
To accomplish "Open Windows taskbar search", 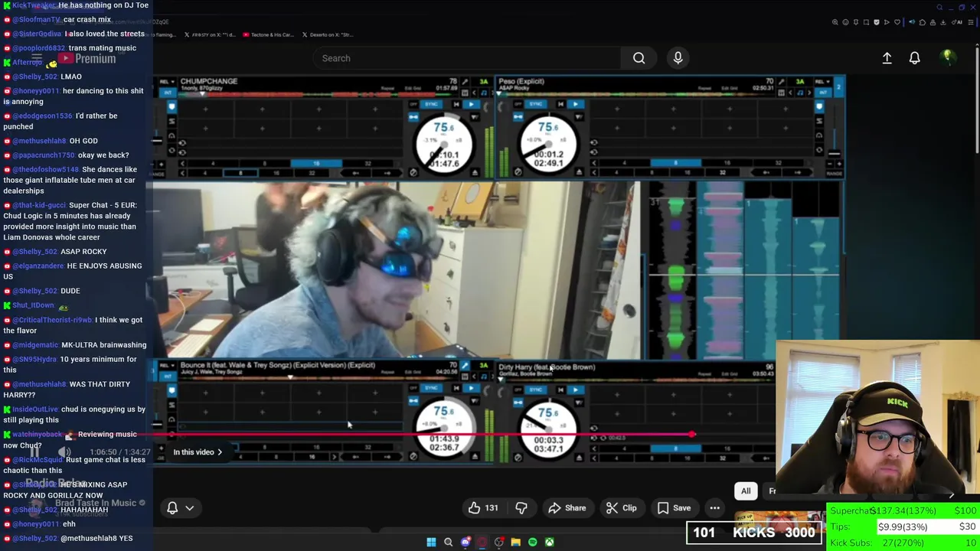I will click(449, 543).
